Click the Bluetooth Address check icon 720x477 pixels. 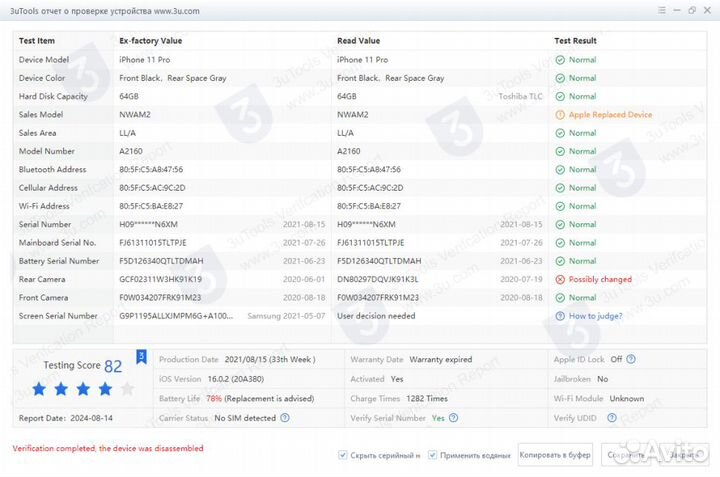[560, 169]
